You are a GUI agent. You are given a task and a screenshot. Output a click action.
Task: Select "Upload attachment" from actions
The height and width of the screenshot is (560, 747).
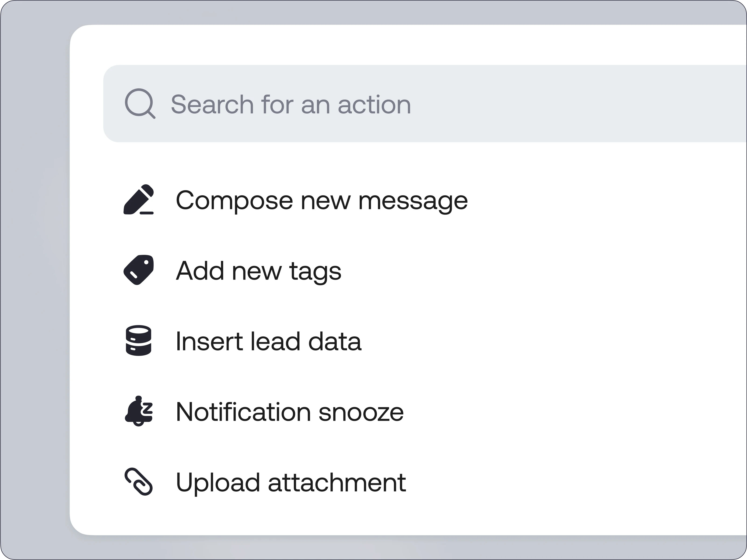[291, 482]
